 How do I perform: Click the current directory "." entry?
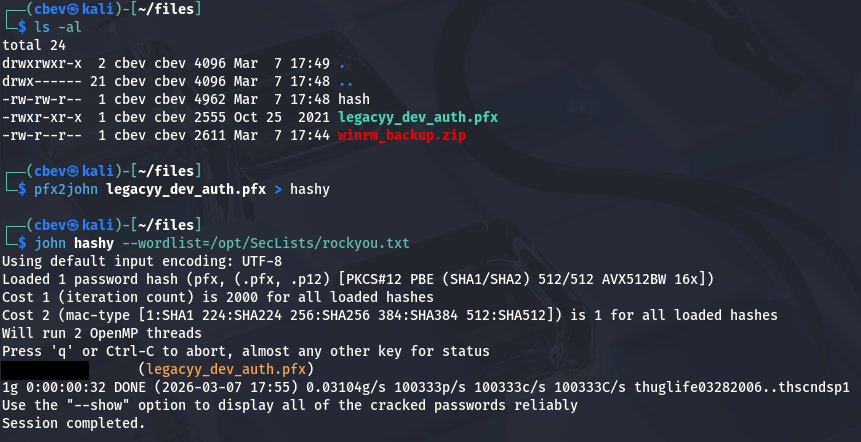(341, 63)
